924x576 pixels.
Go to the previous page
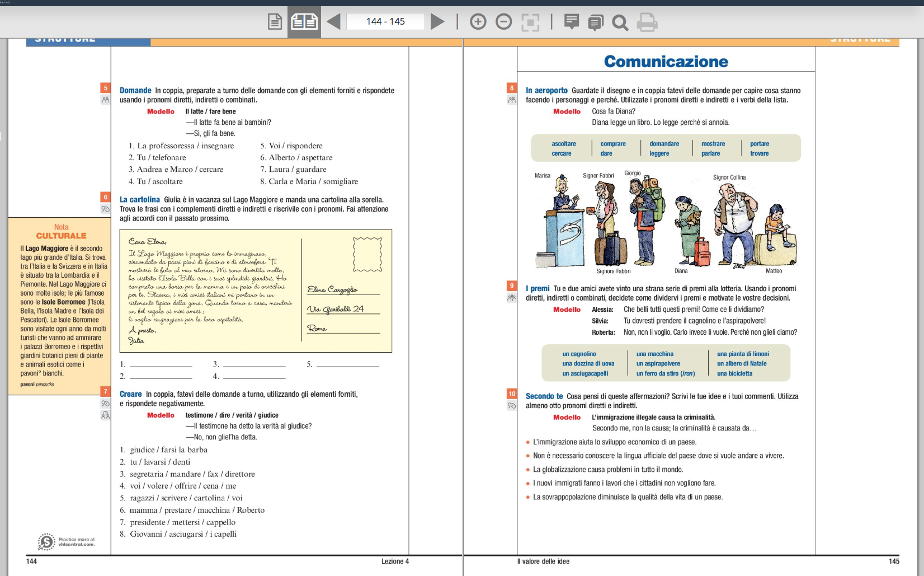click(333, 22)
